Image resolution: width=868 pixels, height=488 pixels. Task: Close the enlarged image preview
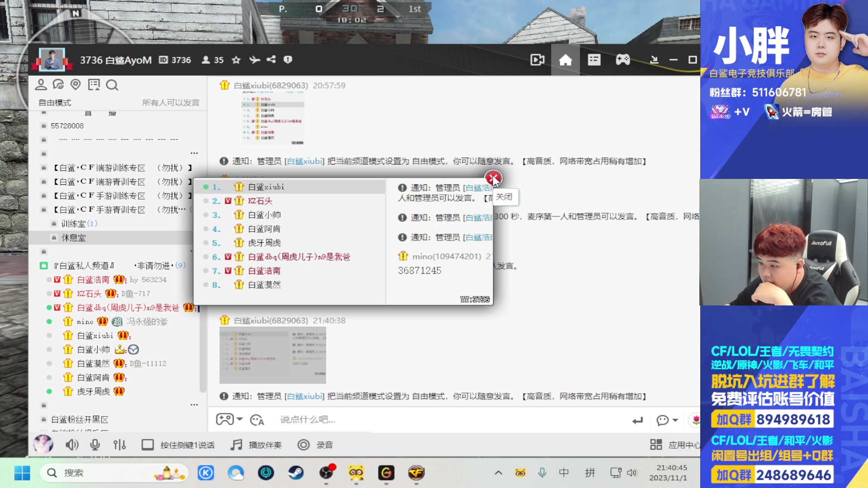coord(493,178)
